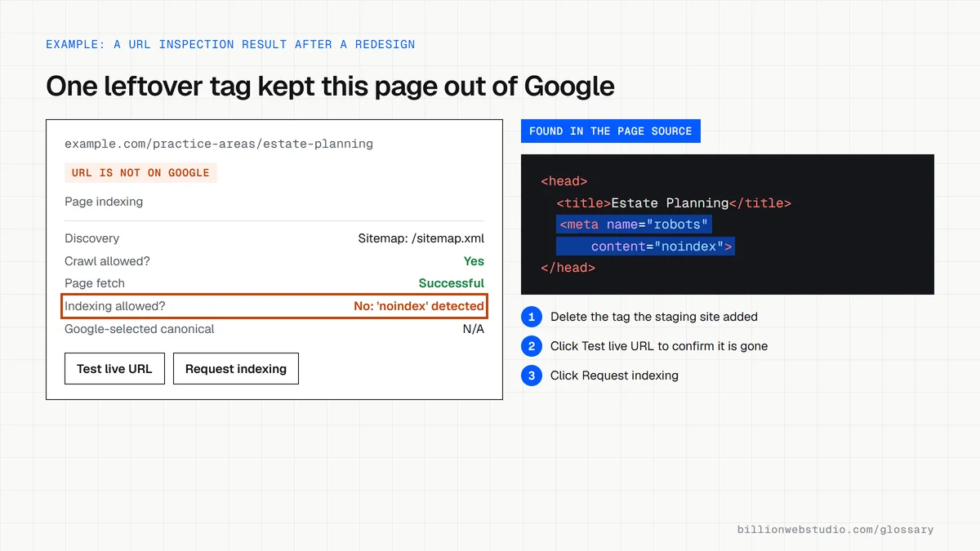980x551 pixels.
Task: Click the Indexing allowed? label
Action: (x=114, y=306)
